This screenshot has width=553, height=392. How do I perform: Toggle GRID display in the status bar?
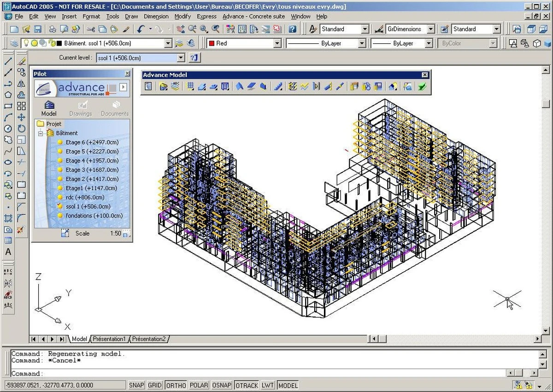tap(155, 385)
